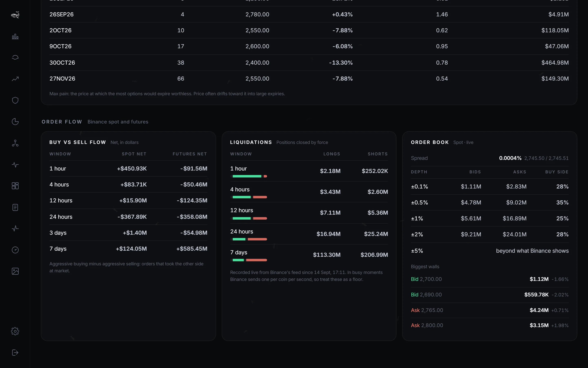This screenshot has width=588, height=368.
Task: Click the 7 days liquidations ratio bar
Action: pyautogui.click(x=248, y=260)
